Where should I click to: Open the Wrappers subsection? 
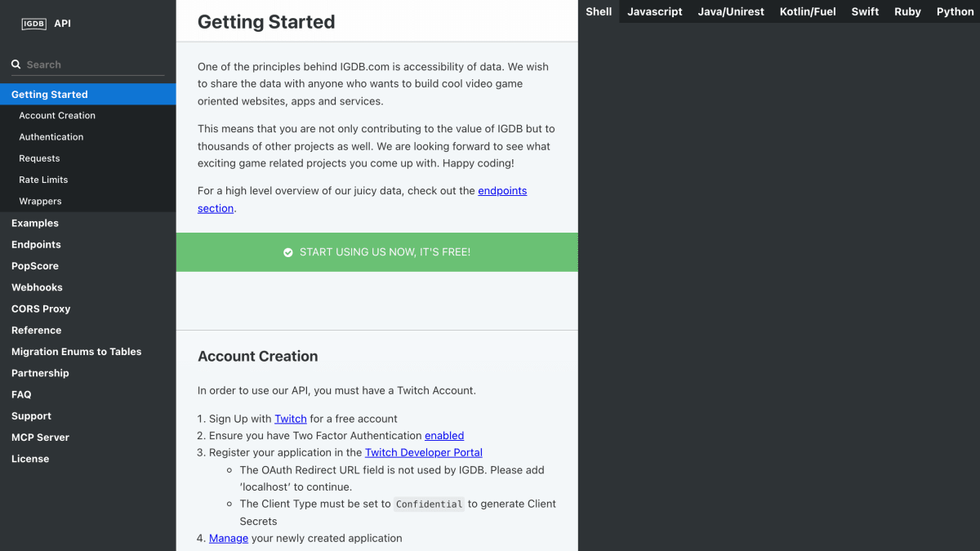click(87, 201)
